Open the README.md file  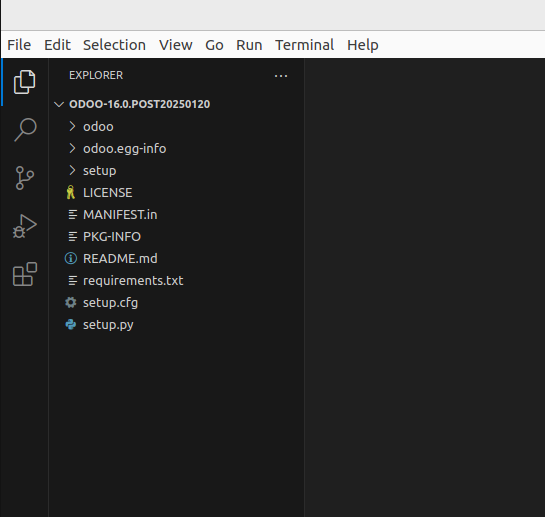120,259
